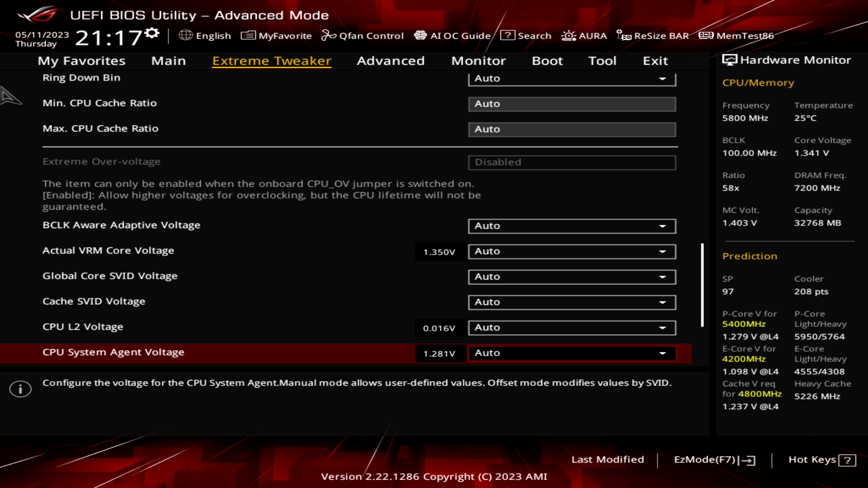Screen dimensions: 868x488
Task: Open the Monitor tab
Action: point(478,61)
